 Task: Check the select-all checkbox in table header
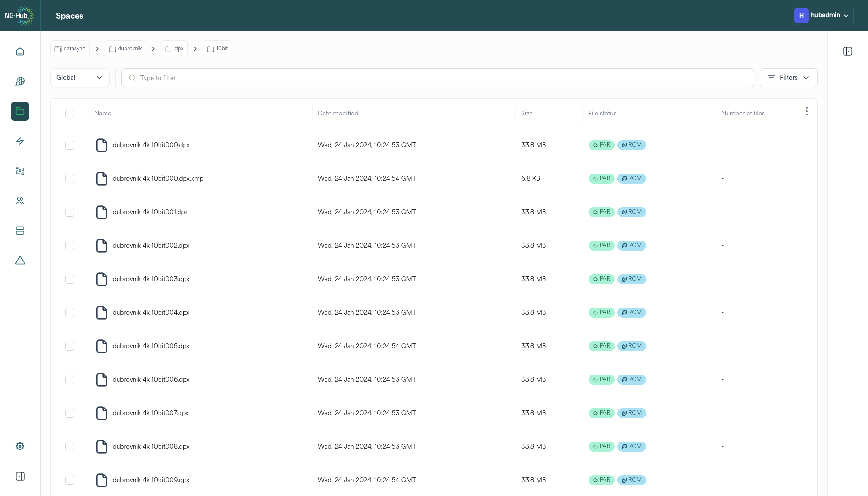click(x=70, y=113)
